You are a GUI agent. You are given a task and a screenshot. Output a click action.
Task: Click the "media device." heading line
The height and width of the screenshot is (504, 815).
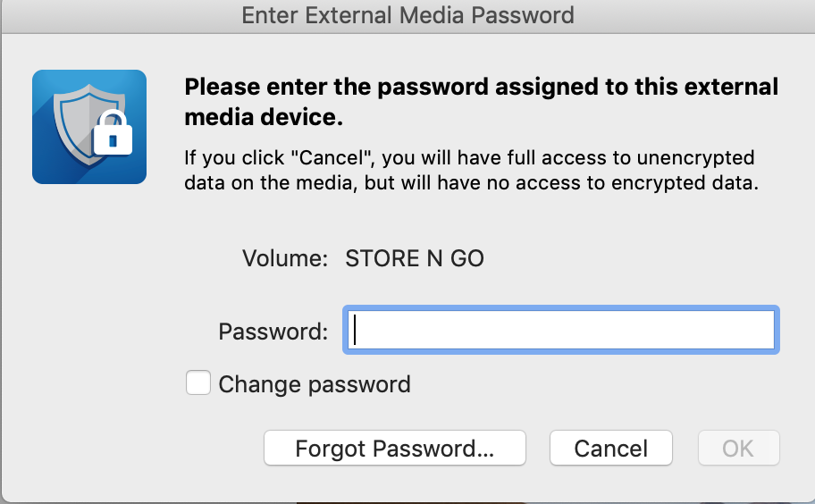coord(264,117)
